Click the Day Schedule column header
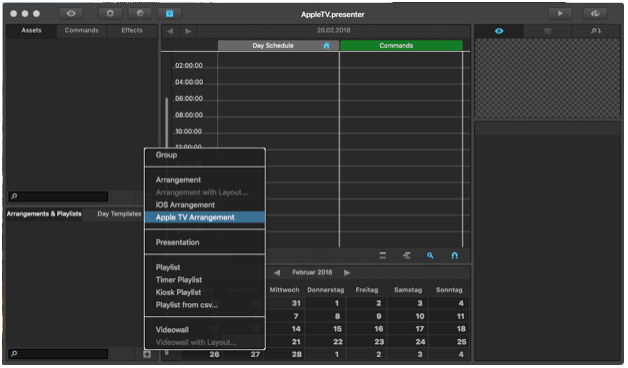Screen dimensions: 628x368 point(278,46)
